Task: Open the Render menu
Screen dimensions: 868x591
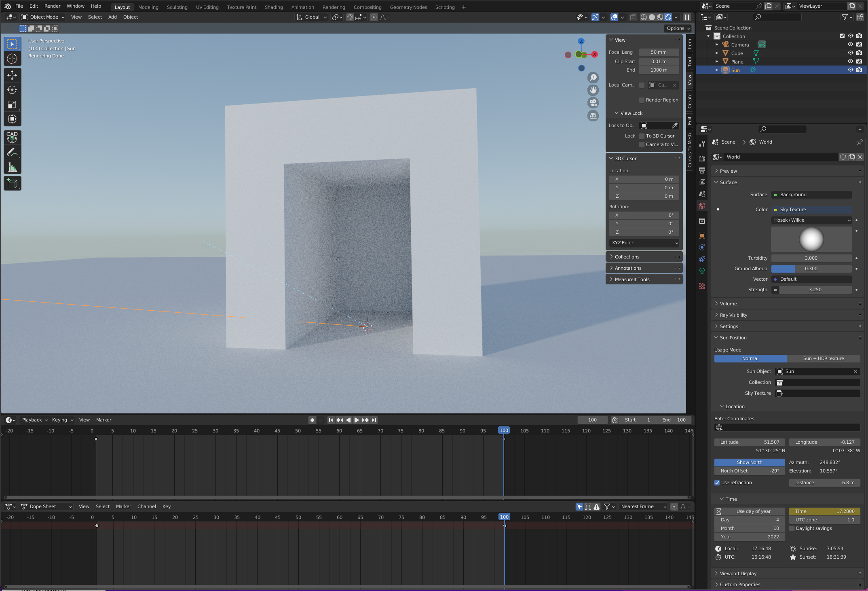Action: pyautogui.click(x=52, y=6)
